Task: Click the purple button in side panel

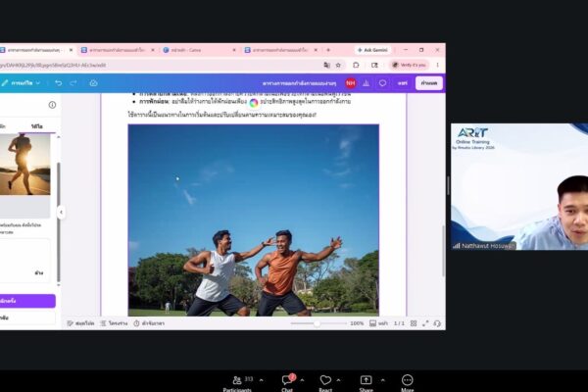Action: [27, 301]
